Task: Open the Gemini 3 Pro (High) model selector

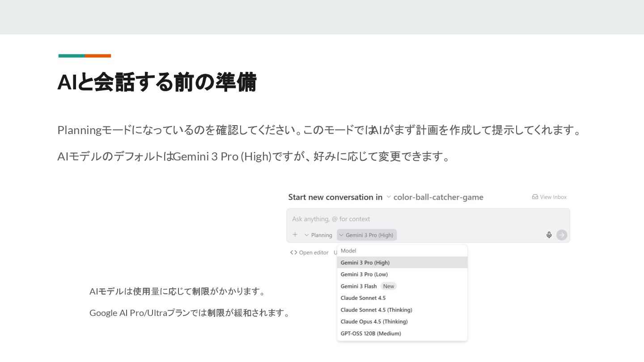Action: pos(367,235)
